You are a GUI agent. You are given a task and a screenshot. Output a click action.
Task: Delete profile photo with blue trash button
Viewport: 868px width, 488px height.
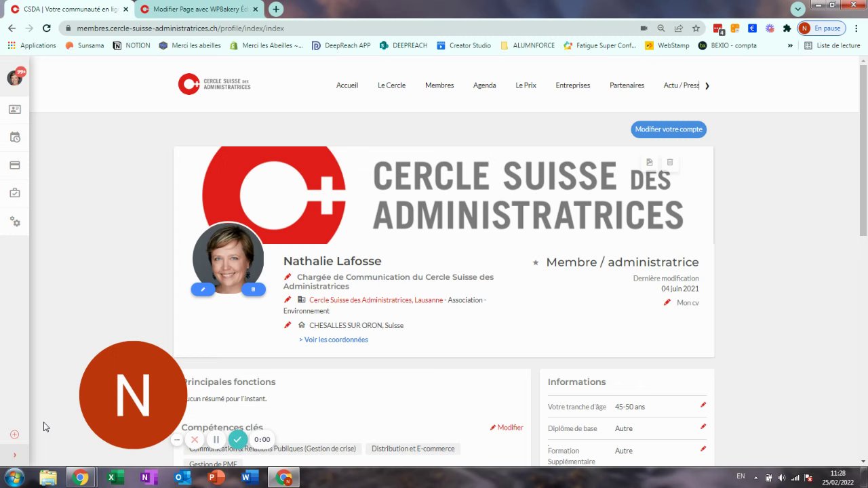click(x=254, y=289)
